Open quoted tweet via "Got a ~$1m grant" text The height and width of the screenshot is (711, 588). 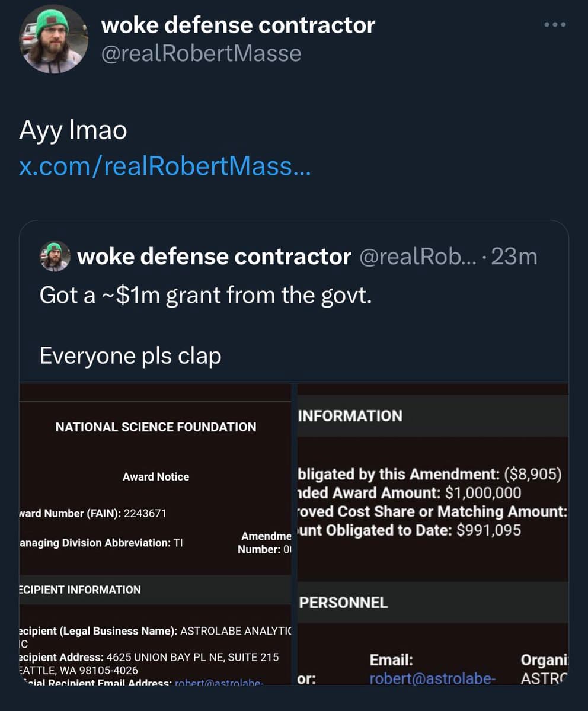(x=206, y=294)
